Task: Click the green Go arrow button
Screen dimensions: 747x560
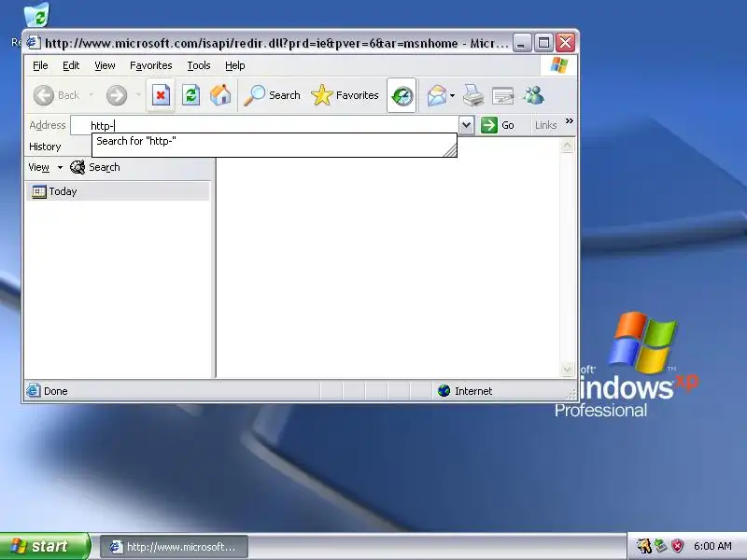Action: click(x=488, y=125)
